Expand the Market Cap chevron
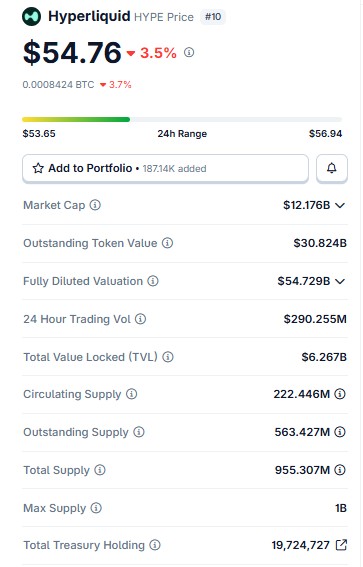Screen dimensions: 363x567 click(x=340, y=205)
